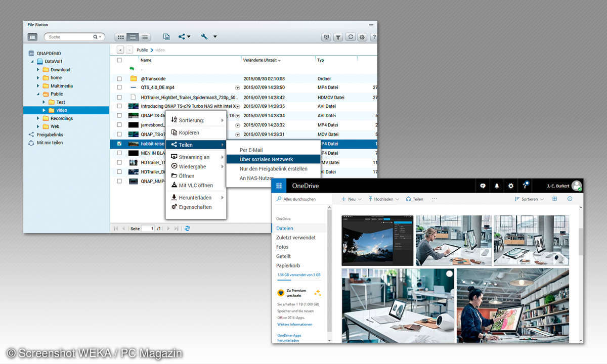Check the HDTrailer Spiderman3 file checkbox
Viewport: 607px width, 364px height.
coord(119,97)
